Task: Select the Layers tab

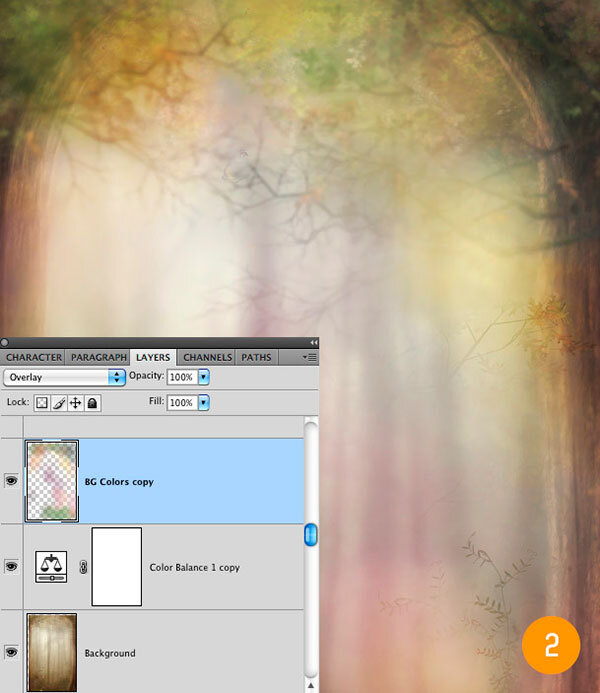Action: [x=153, y=357]
